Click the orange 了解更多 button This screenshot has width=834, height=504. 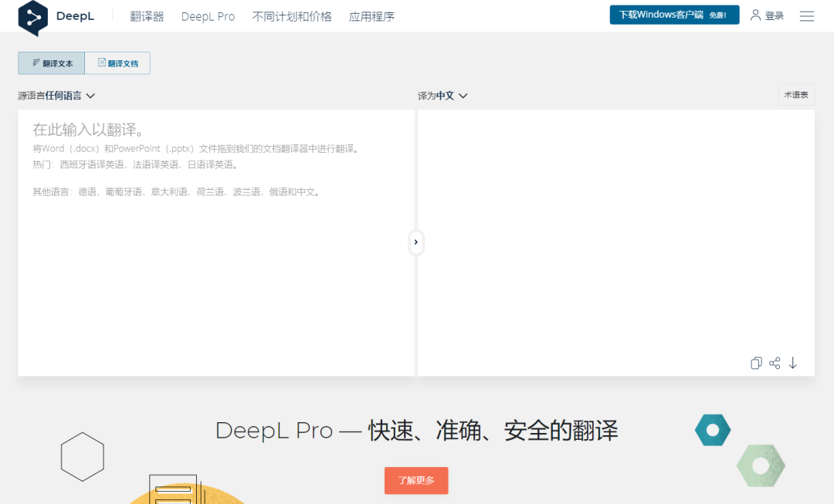416,481
